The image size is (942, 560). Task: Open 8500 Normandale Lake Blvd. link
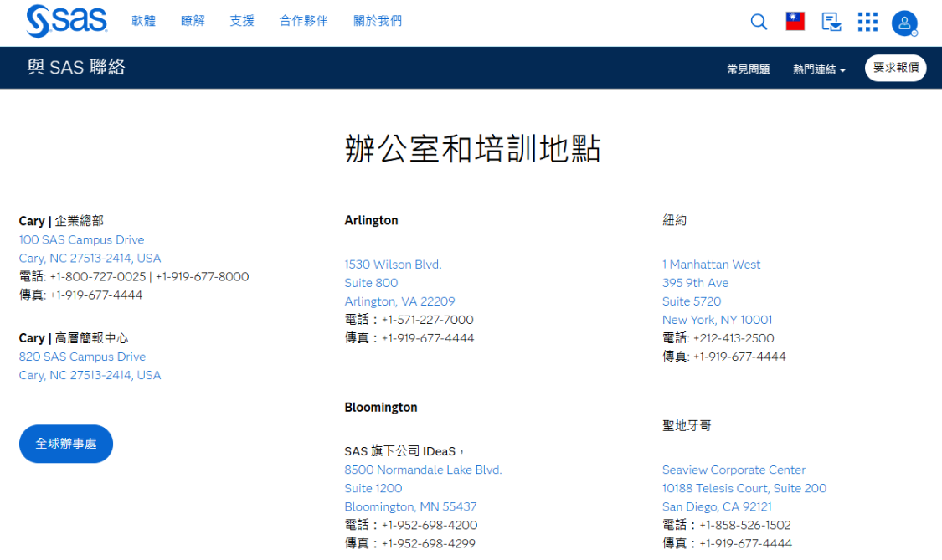[423, 470]
